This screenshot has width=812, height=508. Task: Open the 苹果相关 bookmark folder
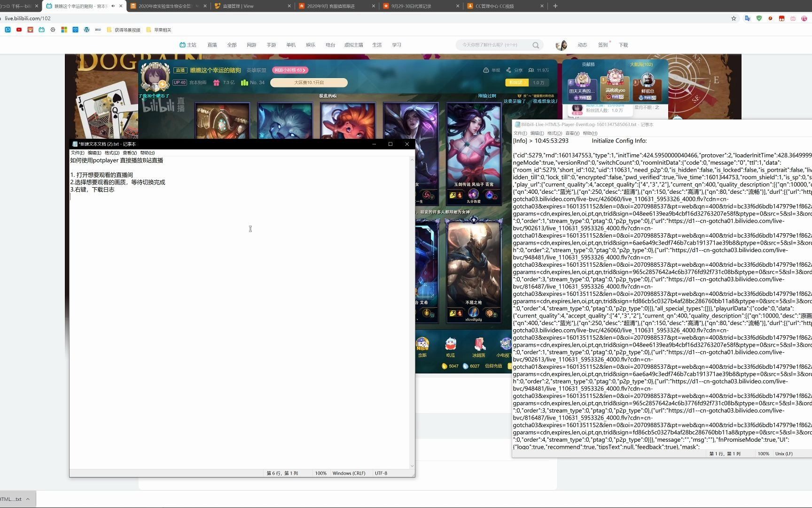click(159, 30)
